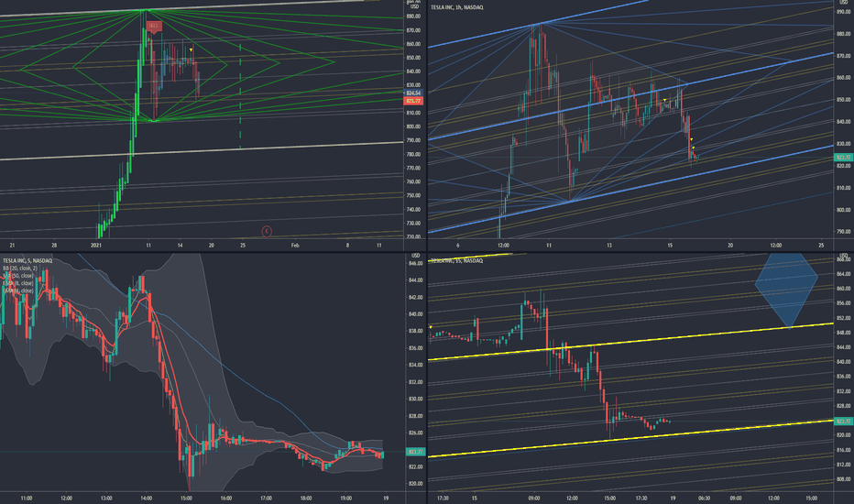The width and height of the screenshot is (854, 504).
Task: Click the green dashed vertical line on daily chart
Action: click(240, 96)
